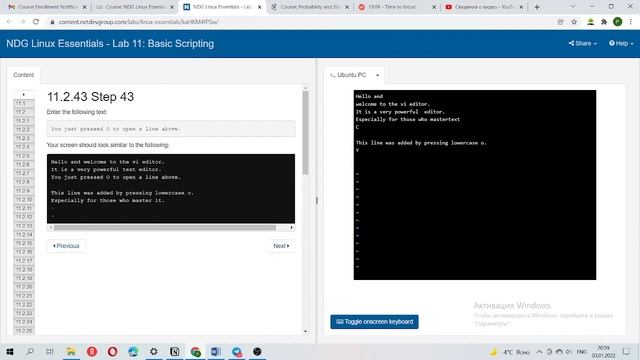Open the Windows Start menu
Screen dimensions: 640x360
[10, 351]
